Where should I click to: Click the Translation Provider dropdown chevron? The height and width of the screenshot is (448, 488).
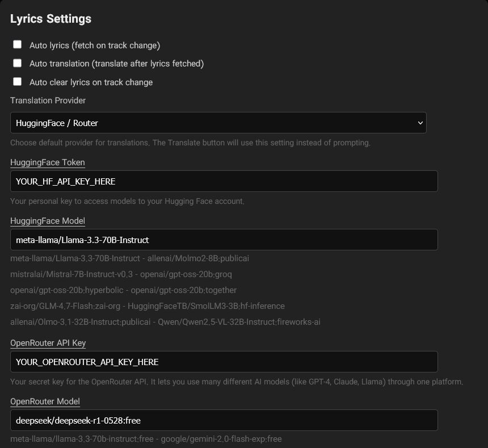click(x=420, y=123)
